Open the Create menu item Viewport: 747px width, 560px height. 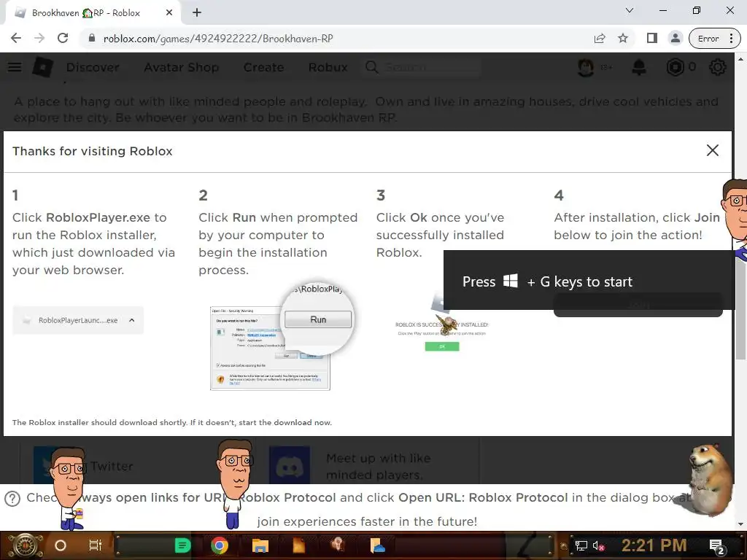[x=263, y=68]
